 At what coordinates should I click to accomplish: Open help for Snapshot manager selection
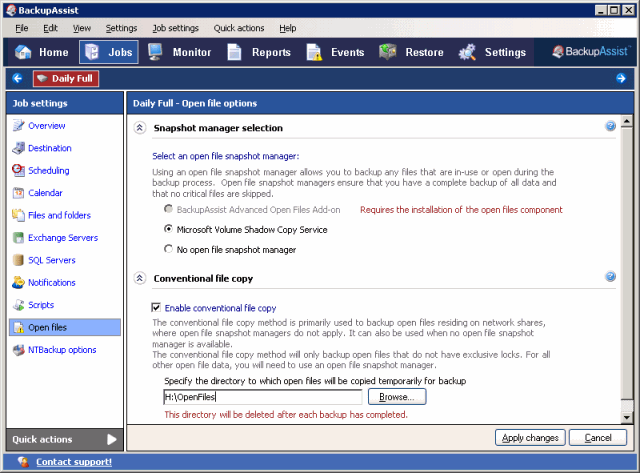tap(610, 126)
